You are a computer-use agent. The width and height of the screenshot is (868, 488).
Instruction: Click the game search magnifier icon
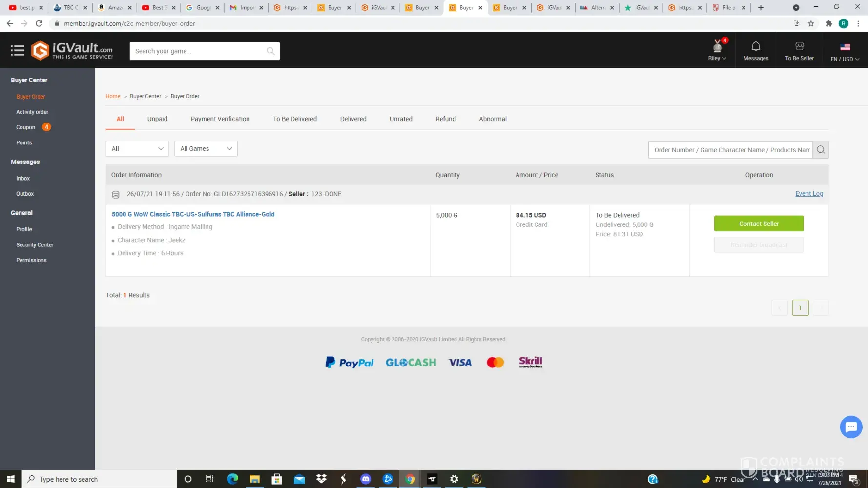pos(270,51)
